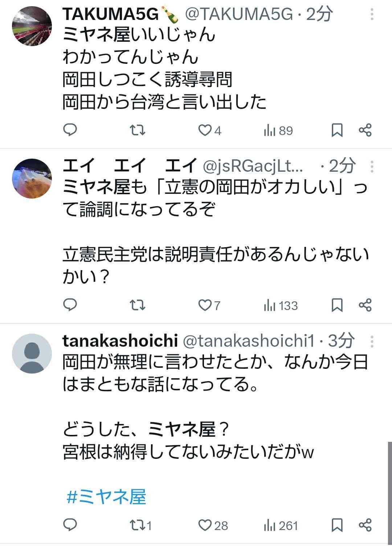
Task: Share the エイ エイ エイ tweet
Action: point(365,305)
